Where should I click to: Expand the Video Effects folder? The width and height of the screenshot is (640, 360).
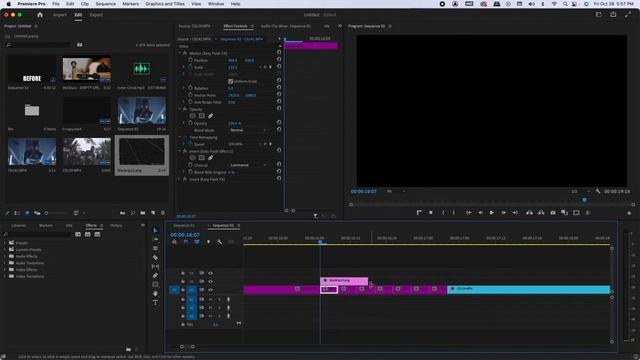click(x=5, y=270)
